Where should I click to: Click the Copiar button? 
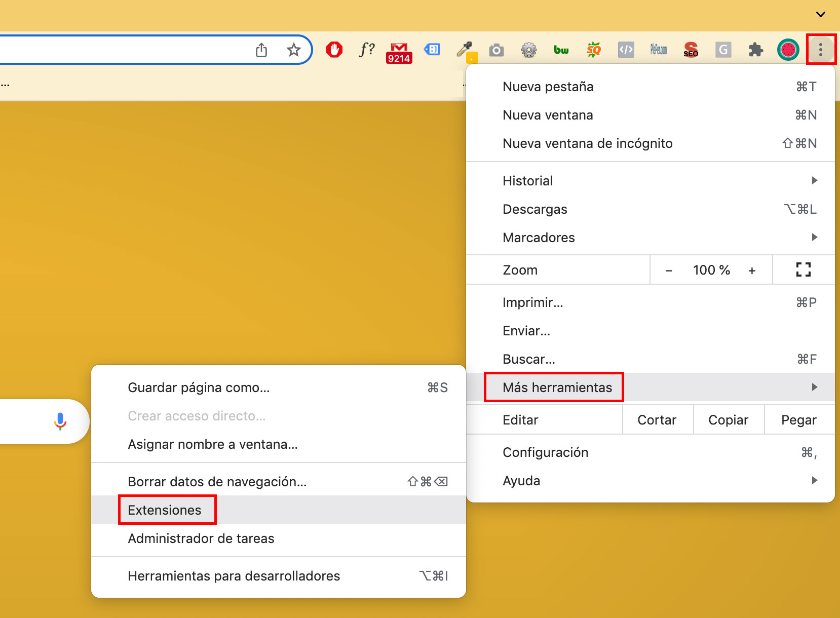coord(729,420)
